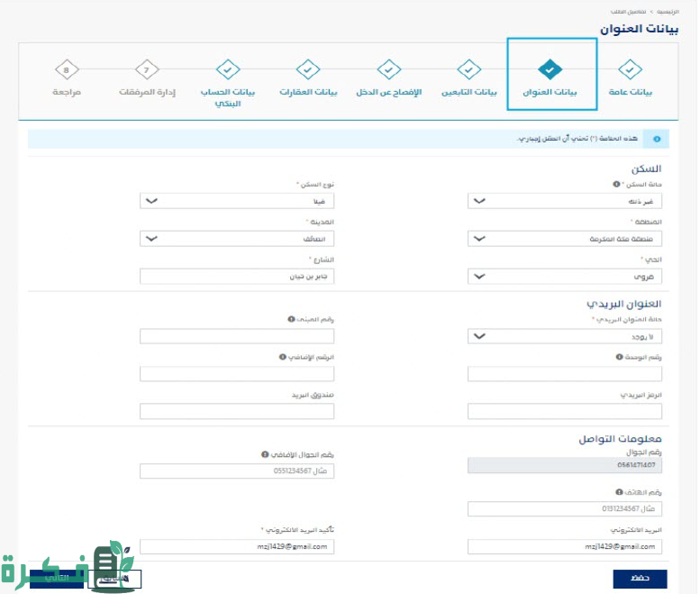The image size is (700, 594).
Task: Click the info icon beside حالة السكن
Action: (x=616, y=184)
